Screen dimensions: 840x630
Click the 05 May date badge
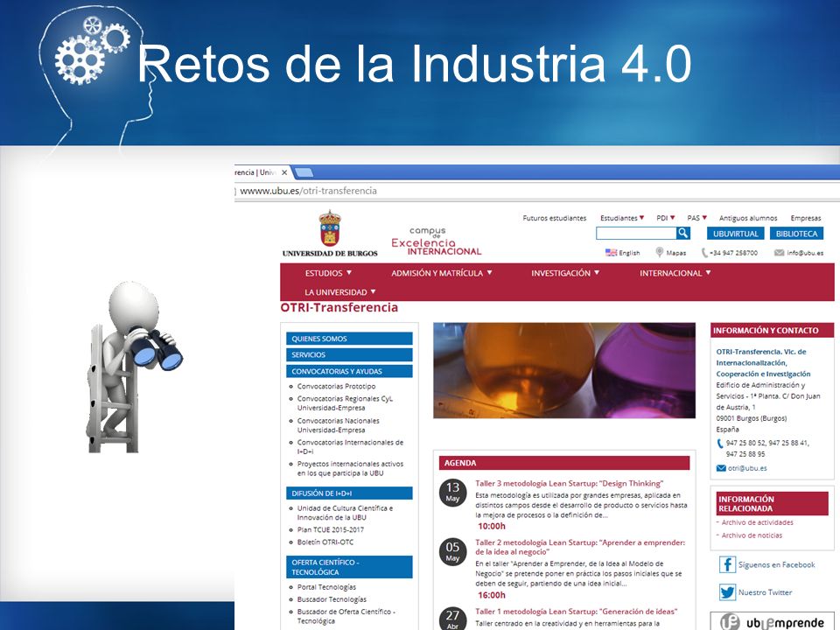pos(452,552)
